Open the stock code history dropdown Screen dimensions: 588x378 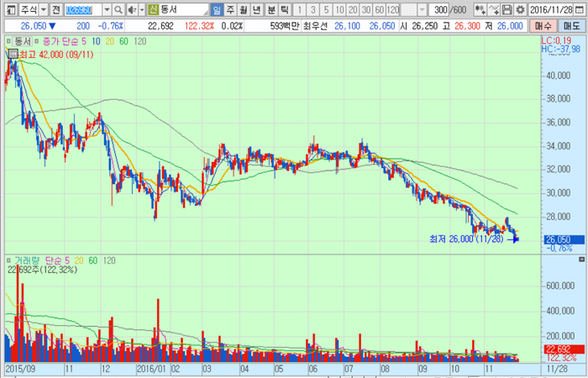[x=108, y=10]
